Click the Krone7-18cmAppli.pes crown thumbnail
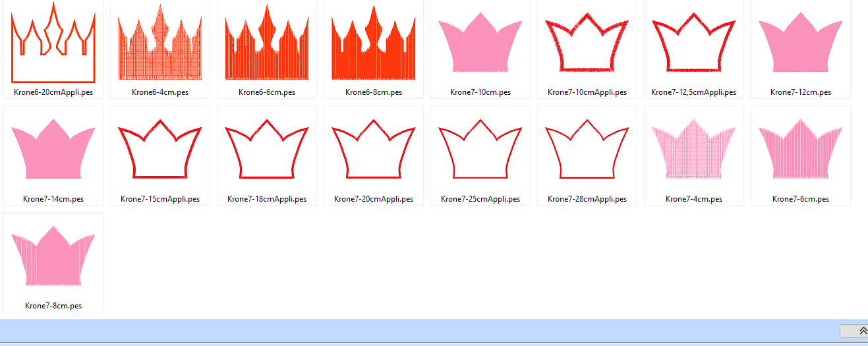 (267, 149)
